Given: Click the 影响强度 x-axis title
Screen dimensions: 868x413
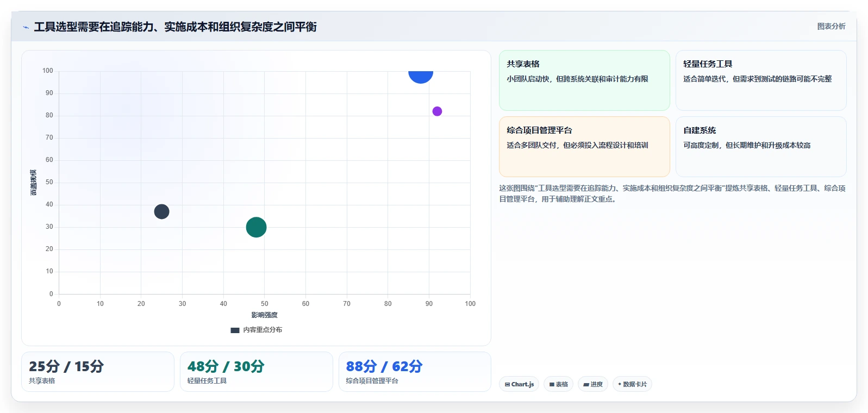Looking at the screenshot, I should (264, 315).
